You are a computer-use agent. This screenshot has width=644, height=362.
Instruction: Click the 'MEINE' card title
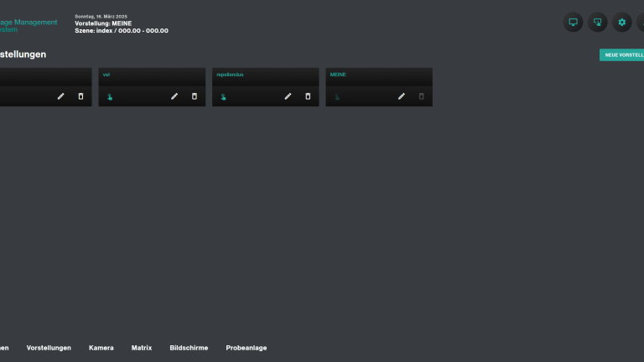[338, 75]
